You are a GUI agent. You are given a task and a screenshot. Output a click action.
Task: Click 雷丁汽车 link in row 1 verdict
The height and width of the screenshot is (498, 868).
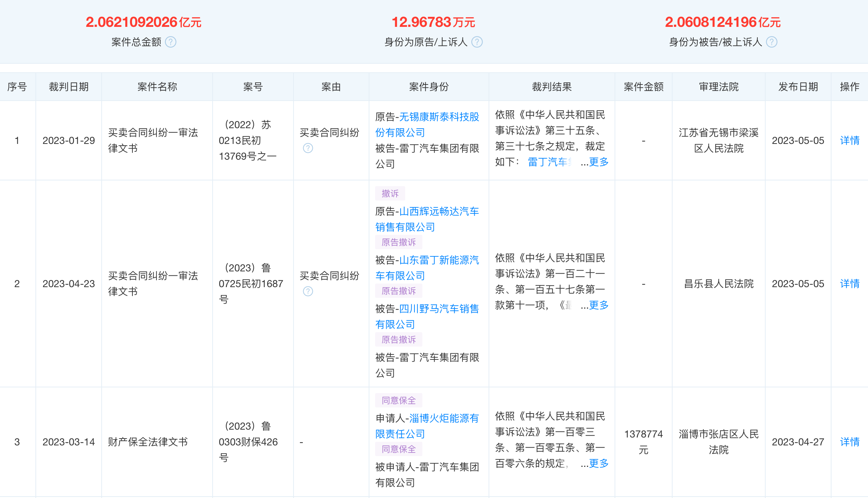(550, 162)
